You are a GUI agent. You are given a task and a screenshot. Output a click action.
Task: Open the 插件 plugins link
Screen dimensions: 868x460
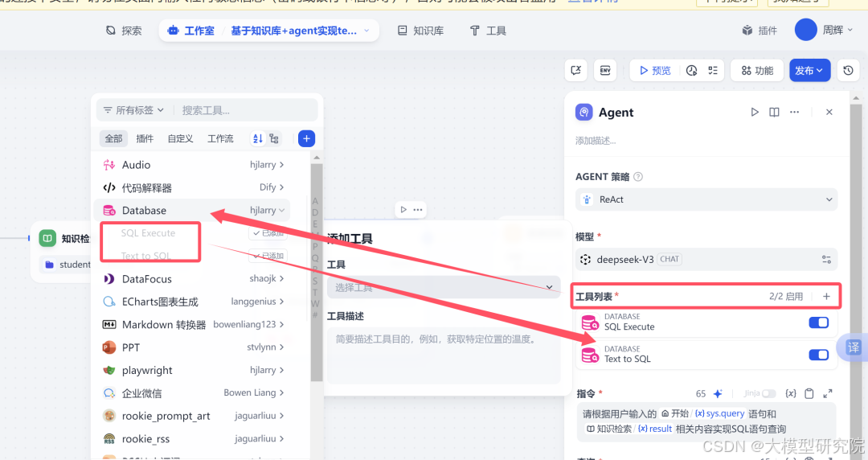click(x=759, y=31)
